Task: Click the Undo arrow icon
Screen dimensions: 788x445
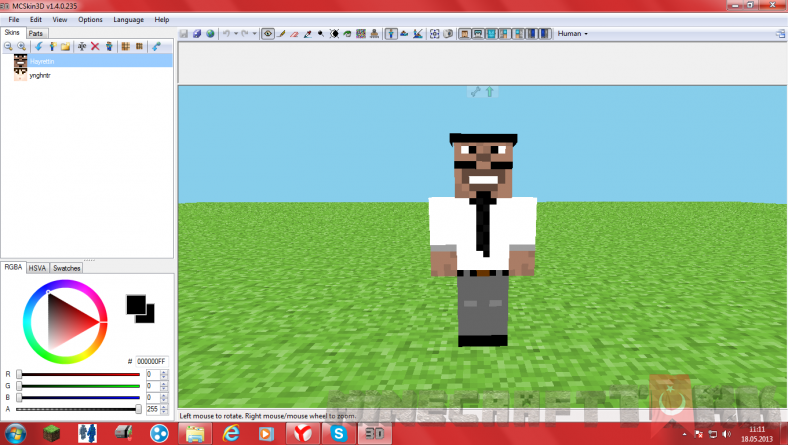Action: (226, 34)
